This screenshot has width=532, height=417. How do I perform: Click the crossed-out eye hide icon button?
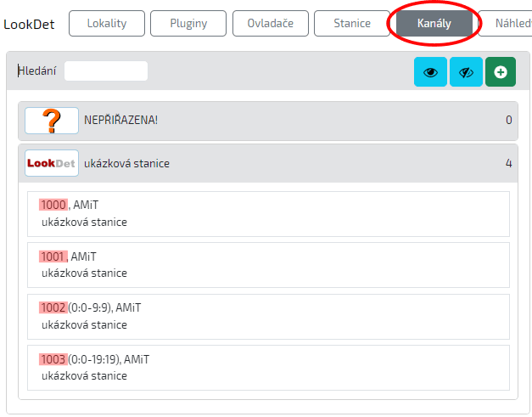(466, 72)
